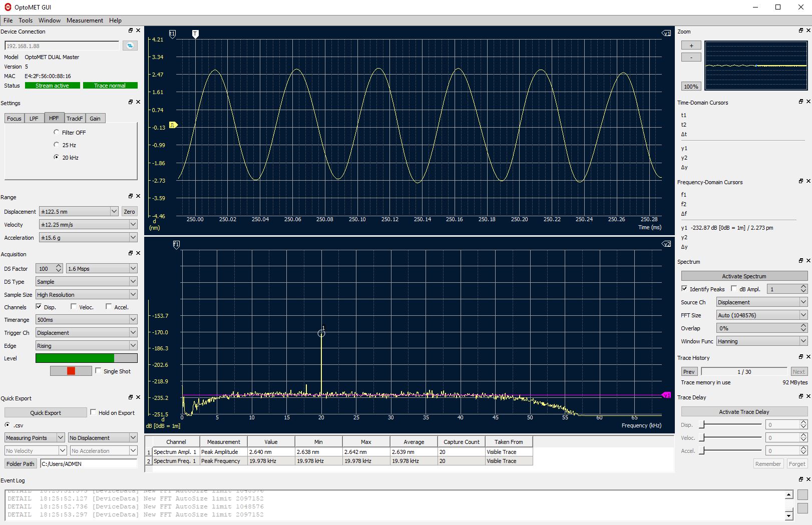812x525 pixels.
Task: Close the Acquisition panel
Action: tap(138, 253)
